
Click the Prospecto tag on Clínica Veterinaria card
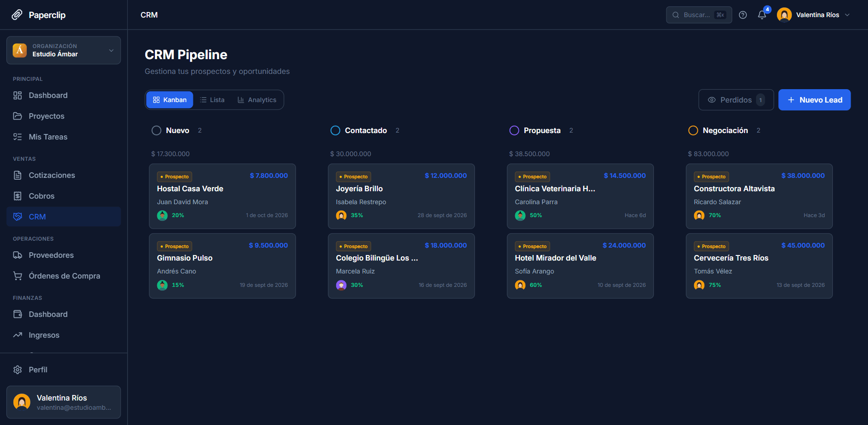(532, 176)
